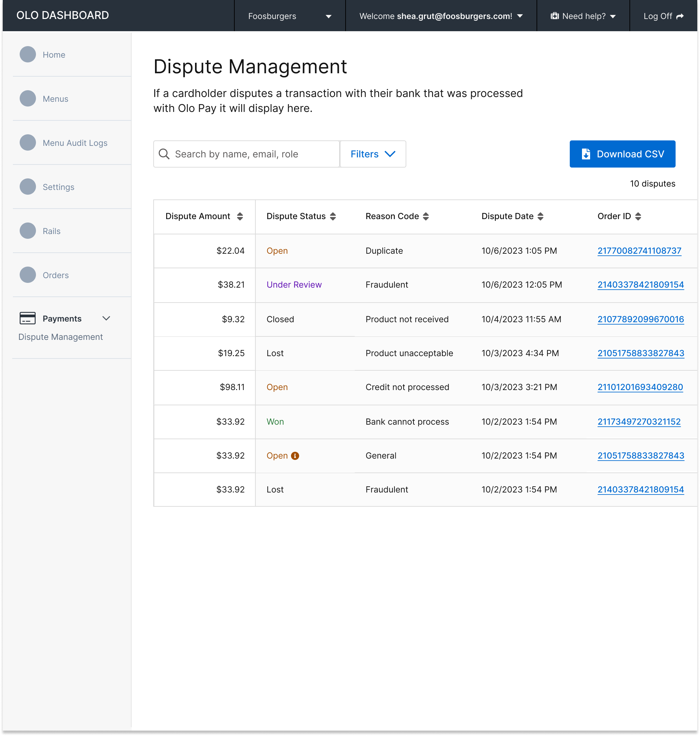Sort by Dispute Date column arrows
Screen dimensions: 700x736
click(540, 216)
